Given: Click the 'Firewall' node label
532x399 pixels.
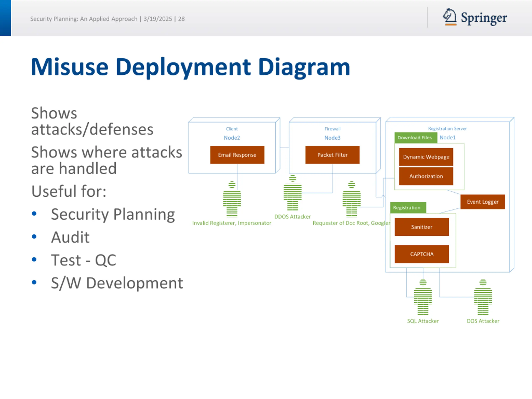Looking at the screenshot, I should click(332, 129).
